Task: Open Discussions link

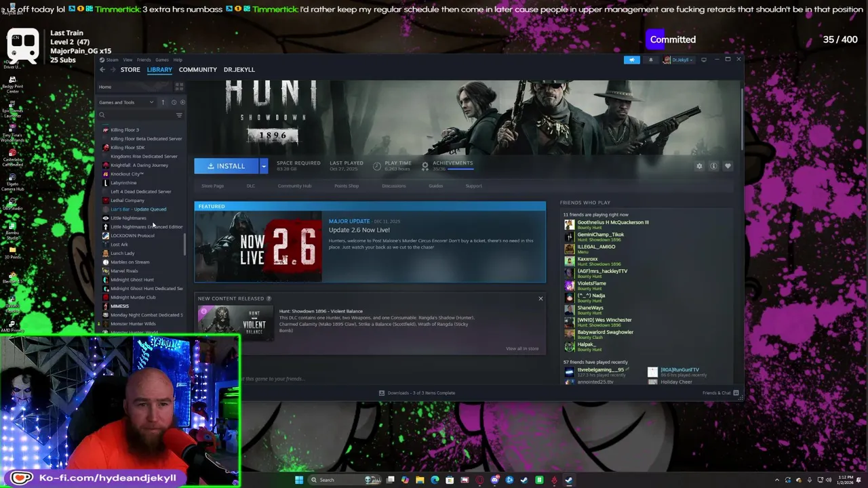Action: tap(393, 186)
